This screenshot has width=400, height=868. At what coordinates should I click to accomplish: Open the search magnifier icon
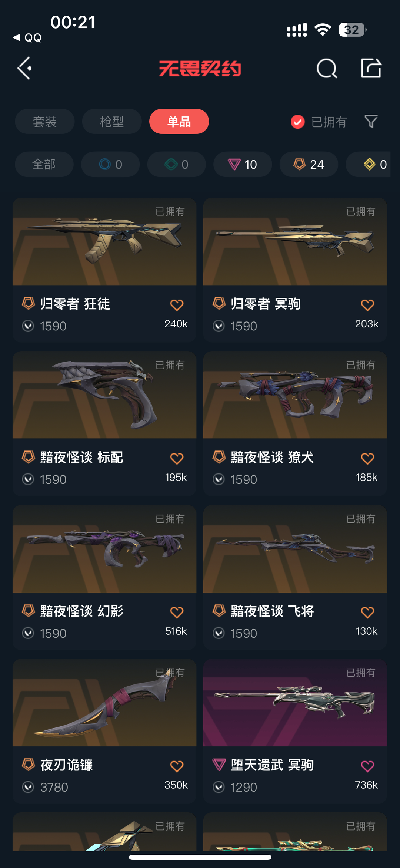click(327, 68)
